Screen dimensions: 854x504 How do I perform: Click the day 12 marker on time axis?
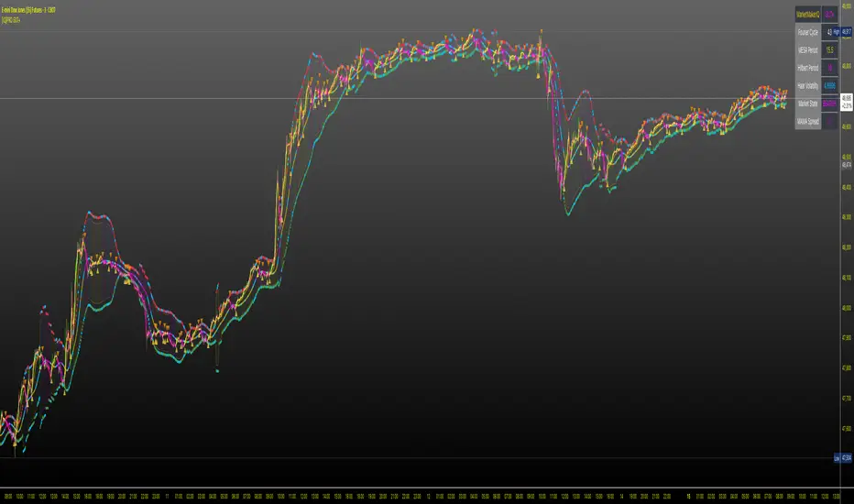(x=428, y=497)
